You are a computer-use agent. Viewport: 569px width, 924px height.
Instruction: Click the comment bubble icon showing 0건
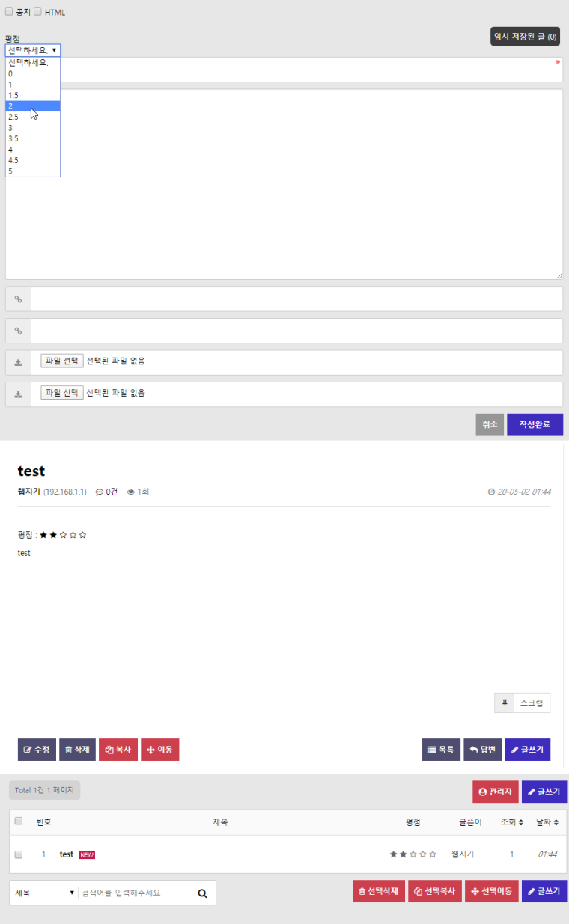click(x=100, y=492)
